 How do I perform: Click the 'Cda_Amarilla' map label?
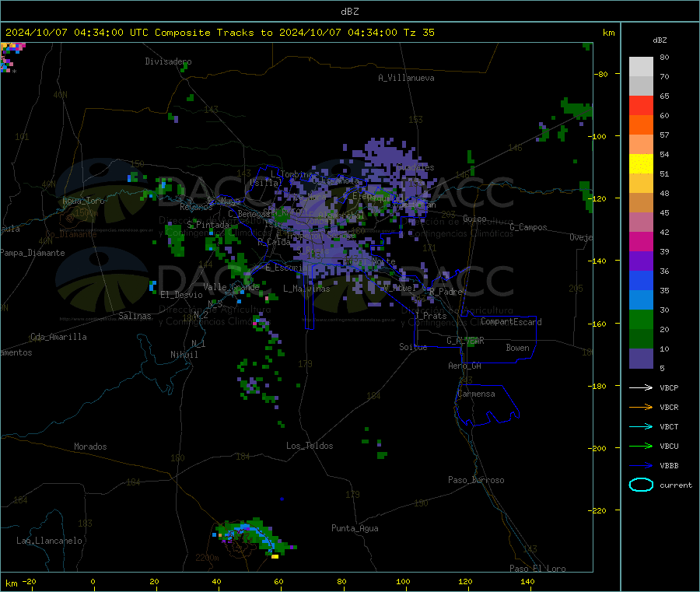[x=58, y=337]
